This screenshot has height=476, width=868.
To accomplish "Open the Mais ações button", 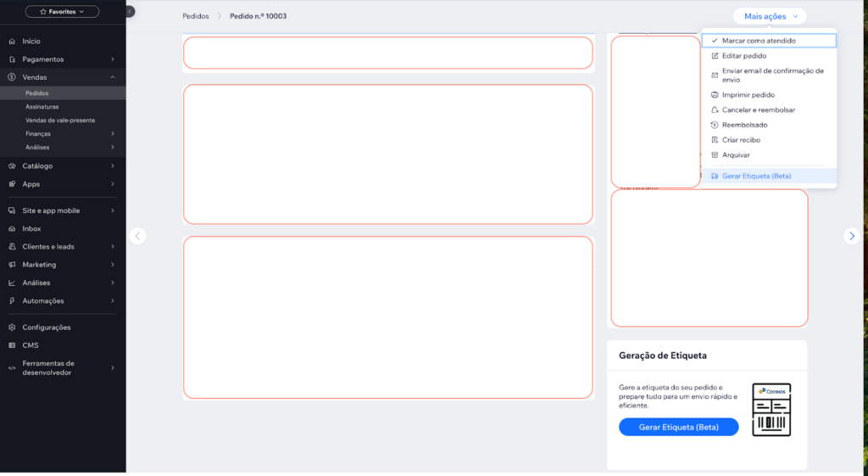I will coord(770,16).
